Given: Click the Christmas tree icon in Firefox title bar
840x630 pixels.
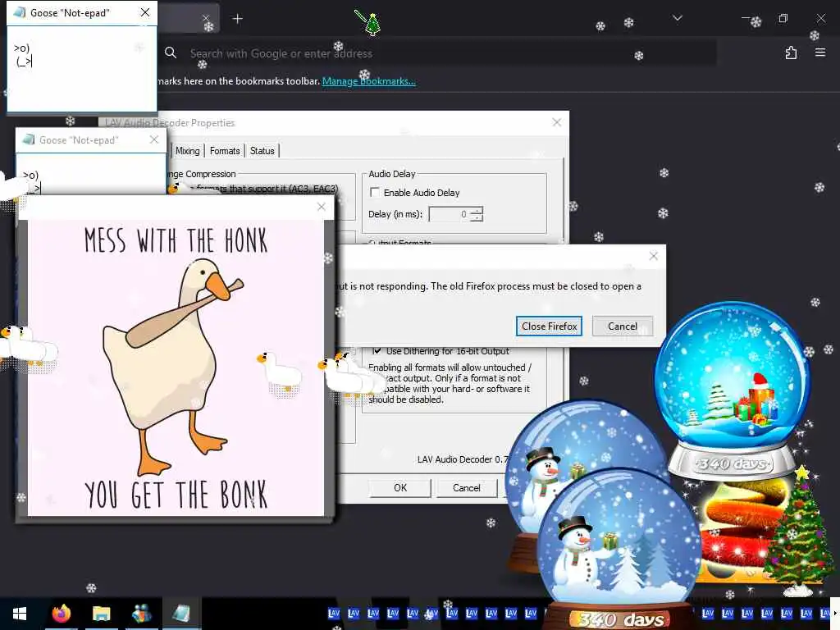Looking at the screenshot, I should point(372,24).
